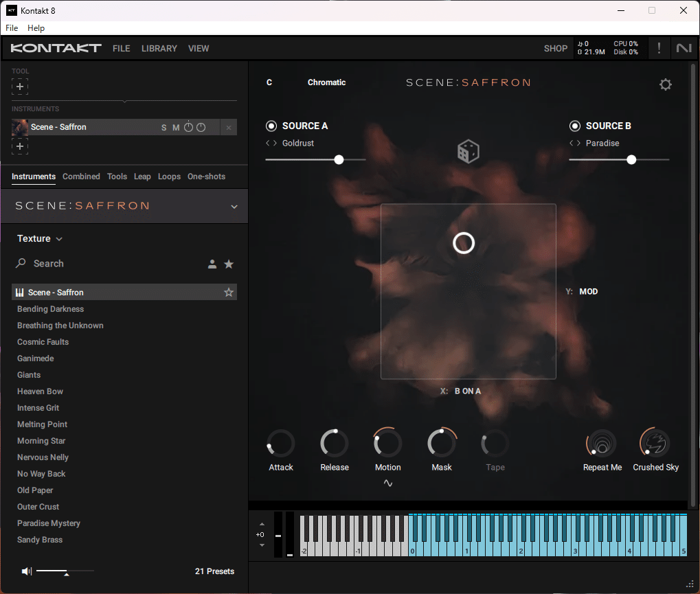
Task: Open the File menu
Action: 11,28
